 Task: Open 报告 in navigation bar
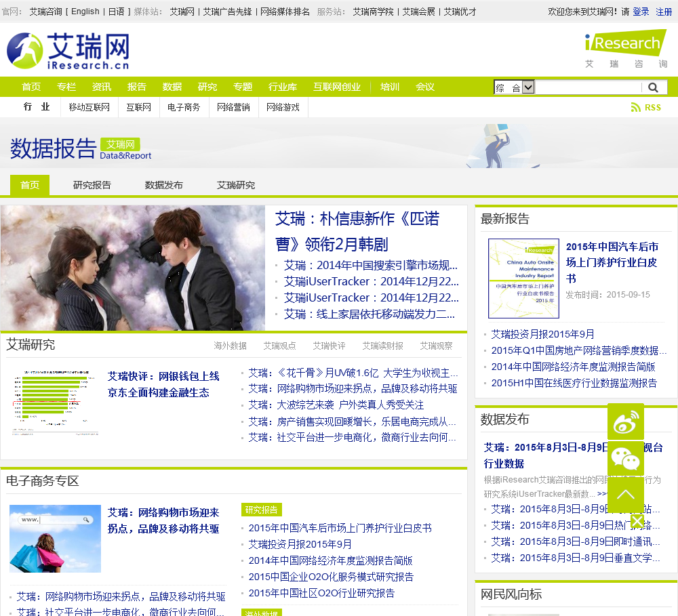tap(137, 87)
